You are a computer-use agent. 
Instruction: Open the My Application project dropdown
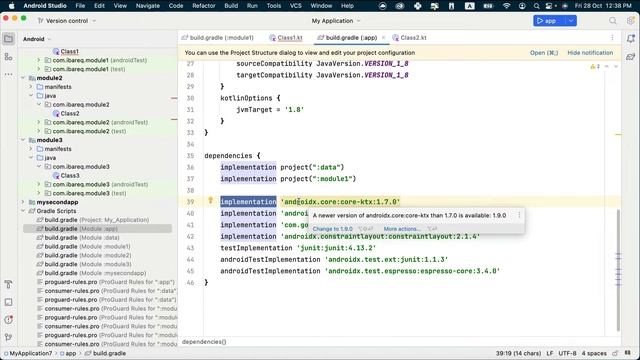(336, 21)
